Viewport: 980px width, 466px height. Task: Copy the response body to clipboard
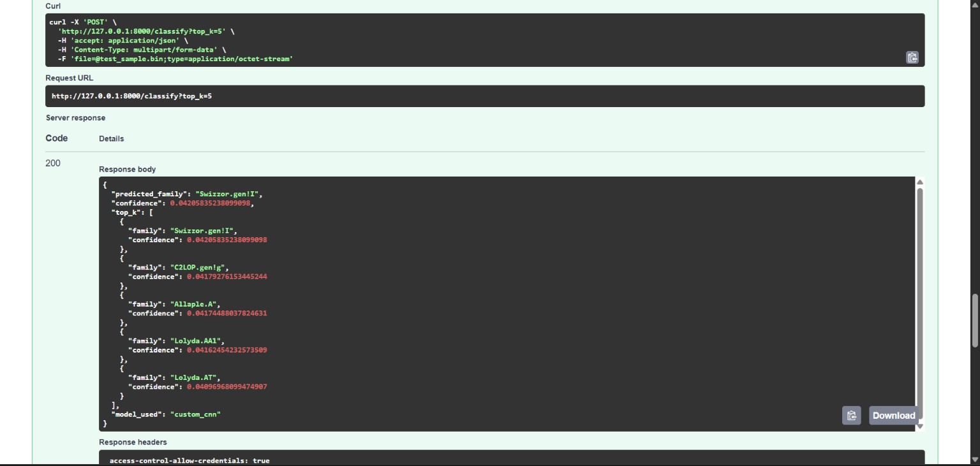pos(851,416)
